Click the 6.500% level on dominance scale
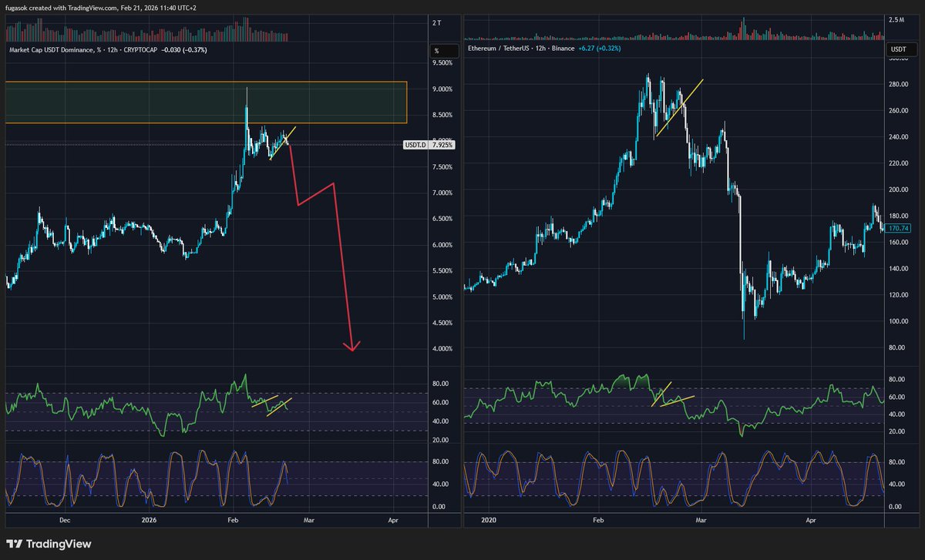This screenshot has width=925, height=560. (x=443, y=220)
